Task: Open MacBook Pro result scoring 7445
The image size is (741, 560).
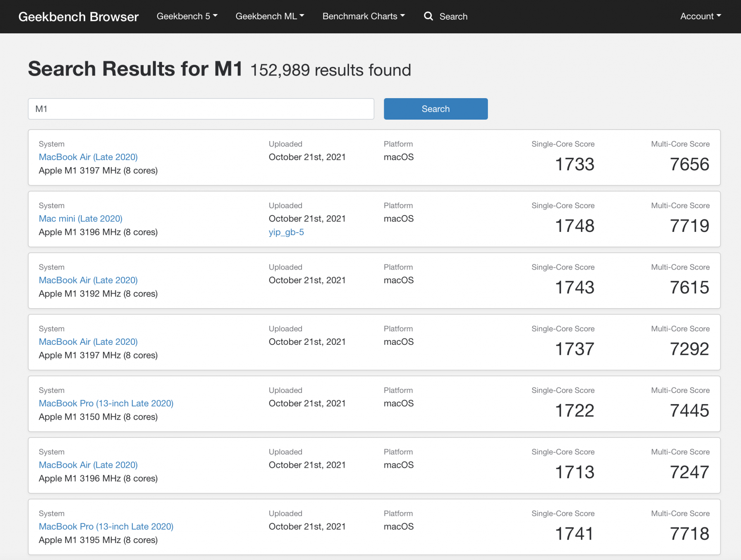Action: click(x=106, y=403)
